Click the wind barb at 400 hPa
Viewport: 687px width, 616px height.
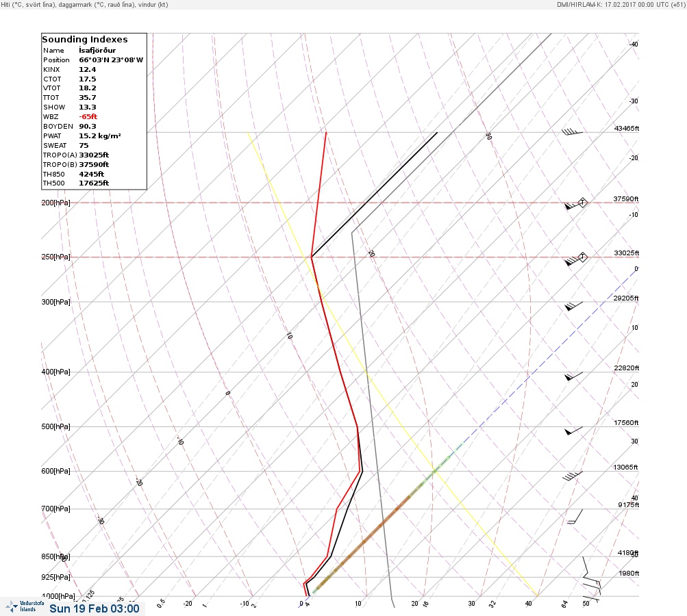pos(573,376)
